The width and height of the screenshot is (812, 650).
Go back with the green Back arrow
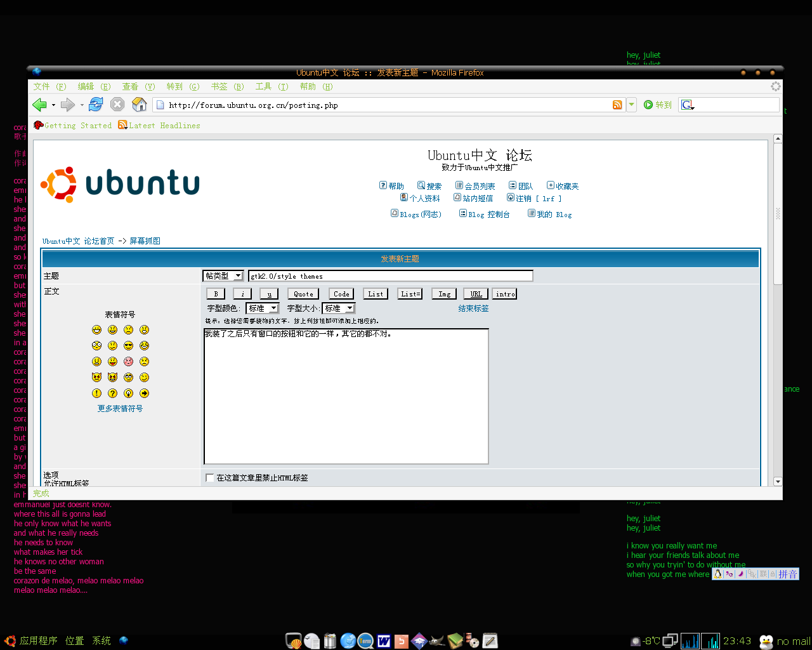(39, 105)
